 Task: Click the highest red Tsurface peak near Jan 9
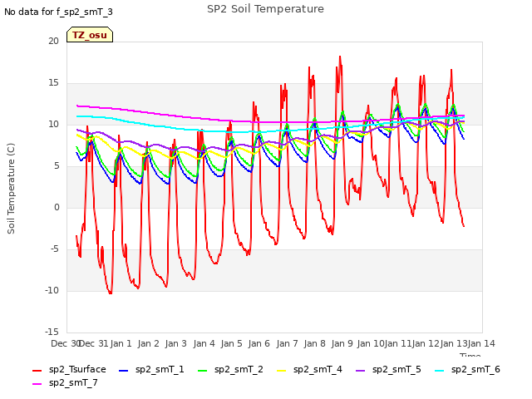pos(340,57)
